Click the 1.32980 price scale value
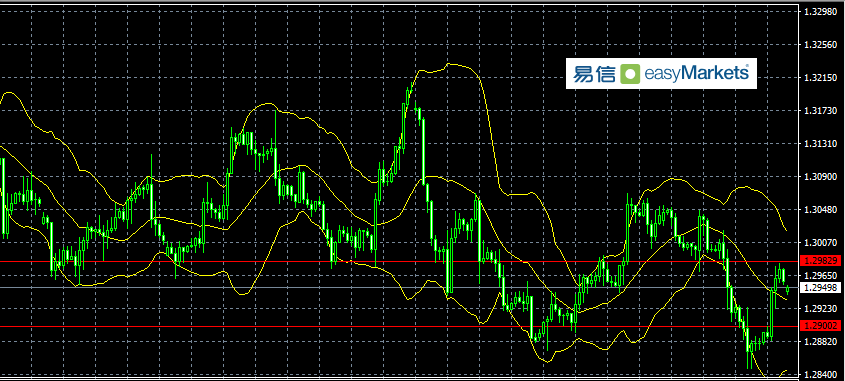The image size is (845, 381). pyautogui.click(x=820, y=11)
